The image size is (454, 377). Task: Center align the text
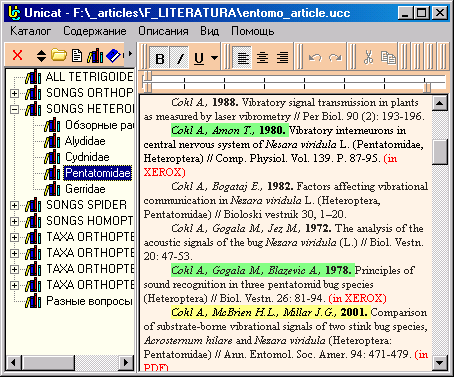pyautogui.click(x=262, y=58)
